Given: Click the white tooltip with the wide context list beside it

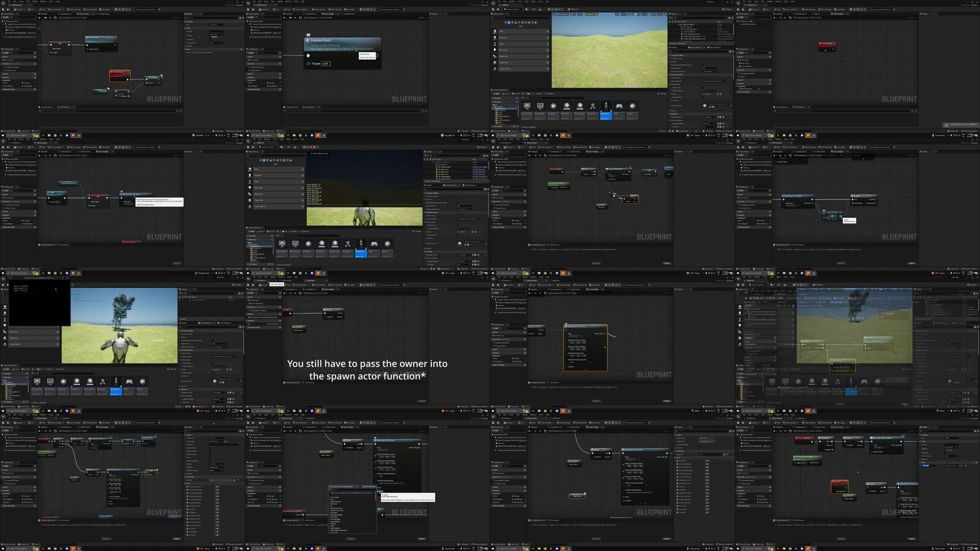Looking at the screenshot, I should point(407,498).
